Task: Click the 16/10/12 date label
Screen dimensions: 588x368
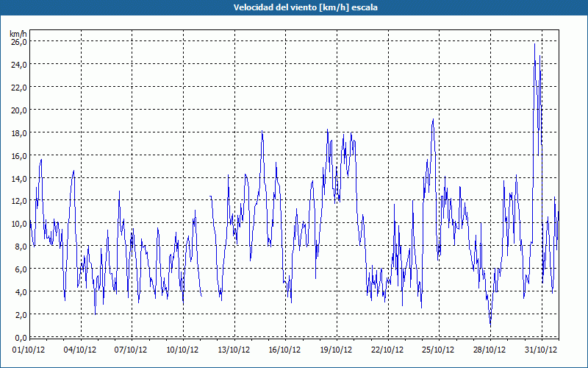Action: click(284, 350)
